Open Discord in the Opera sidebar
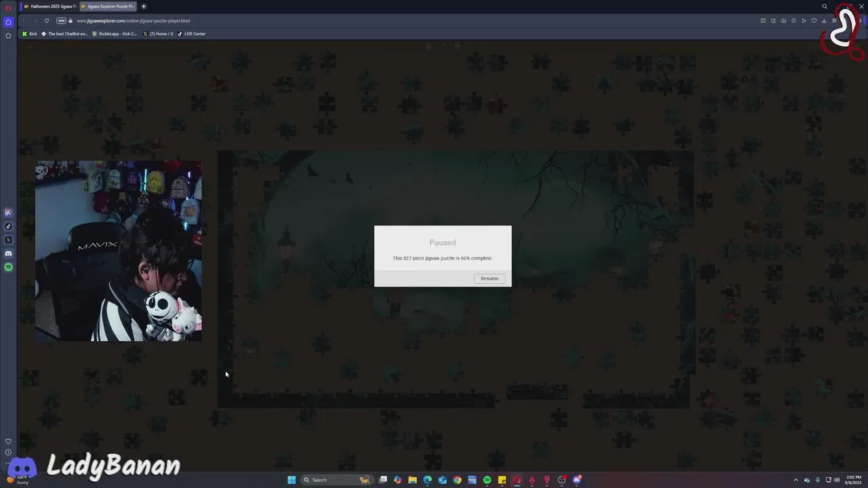This screenshot has width=868, height=488. click(x=8, y=253)
